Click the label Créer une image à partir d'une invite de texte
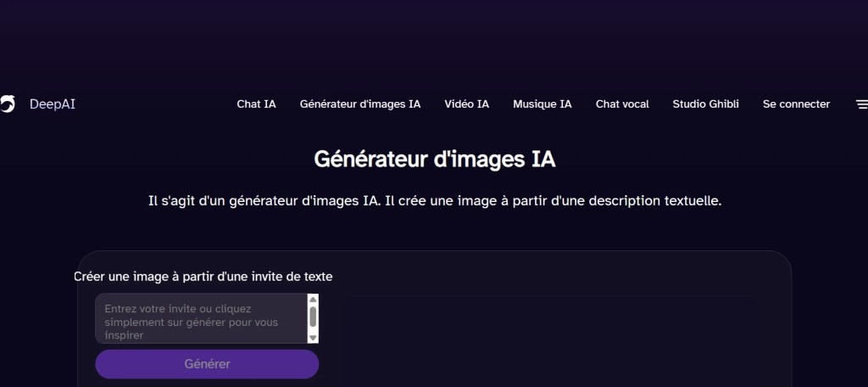The image size is (868, 387). [203, 276]
